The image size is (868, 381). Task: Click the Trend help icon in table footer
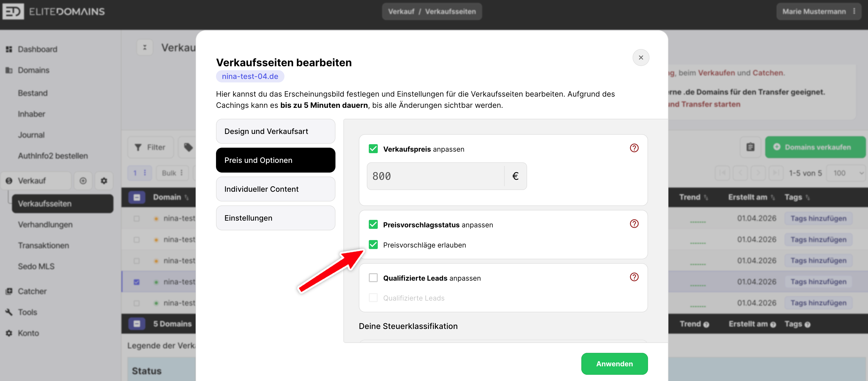click(706, 324)
